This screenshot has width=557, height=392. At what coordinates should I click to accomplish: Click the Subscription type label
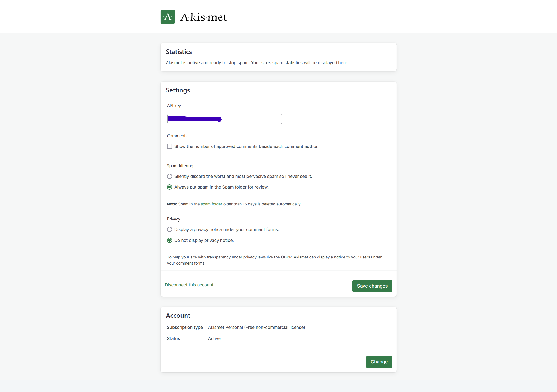point(185,327)
